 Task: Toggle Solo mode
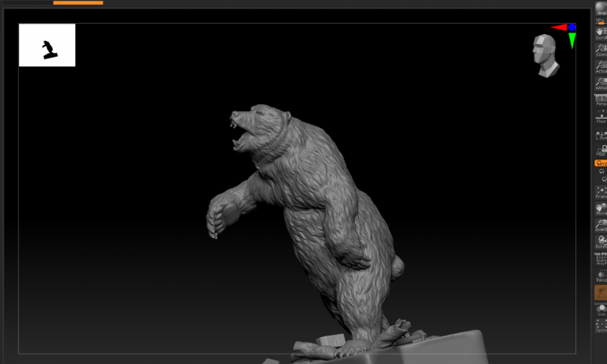pos(601,310)
